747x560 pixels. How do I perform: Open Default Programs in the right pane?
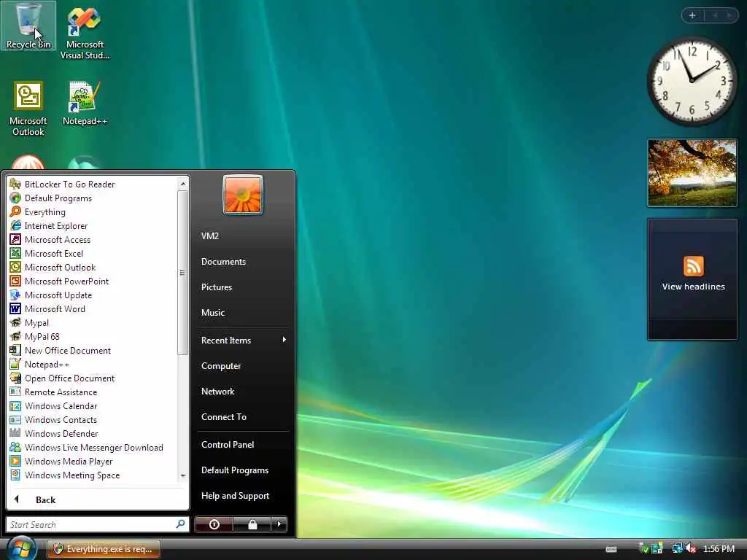(235, 470)
